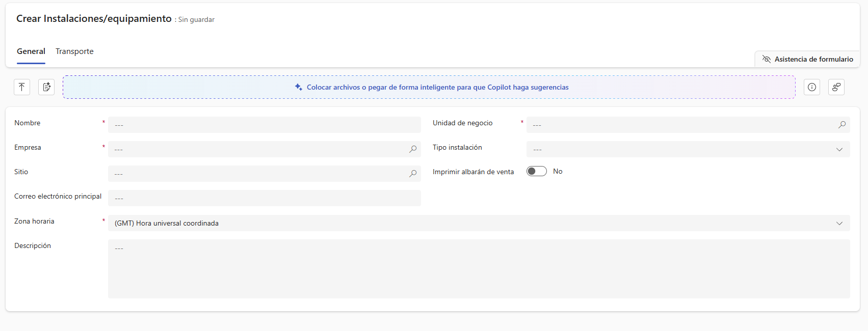Click the smart paste clipboard icon
Screen dimensions: 868x331
46,87
